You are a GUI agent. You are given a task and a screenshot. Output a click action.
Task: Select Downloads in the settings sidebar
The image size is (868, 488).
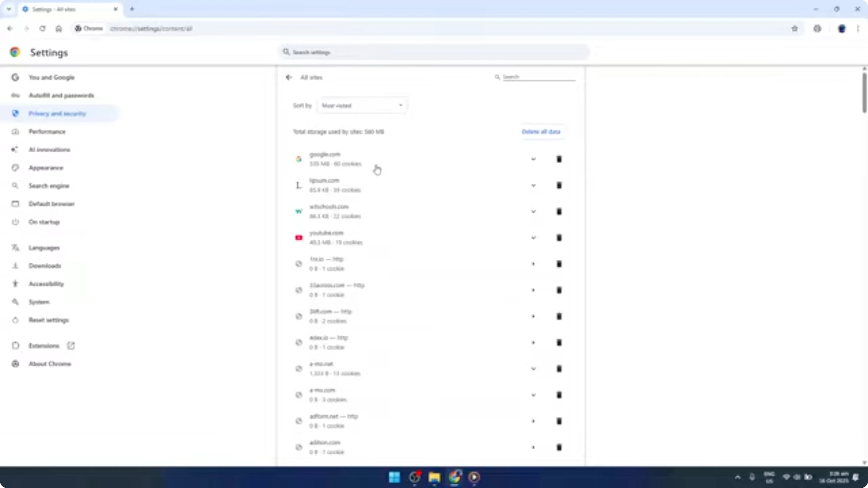coord(45,266)
